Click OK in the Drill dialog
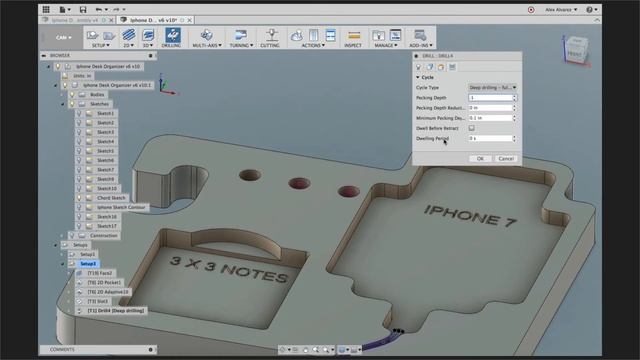640x360 pixels. (x=480, y=158)
